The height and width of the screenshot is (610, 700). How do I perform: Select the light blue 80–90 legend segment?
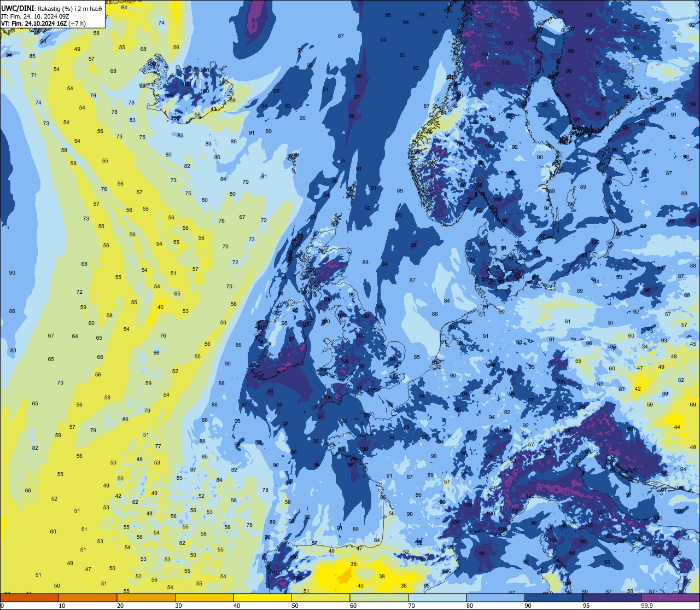pos(495,598)
